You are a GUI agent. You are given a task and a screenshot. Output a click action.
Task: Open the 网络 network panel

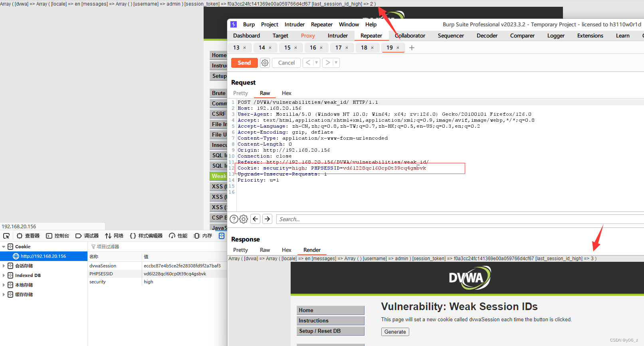[114, 236]
